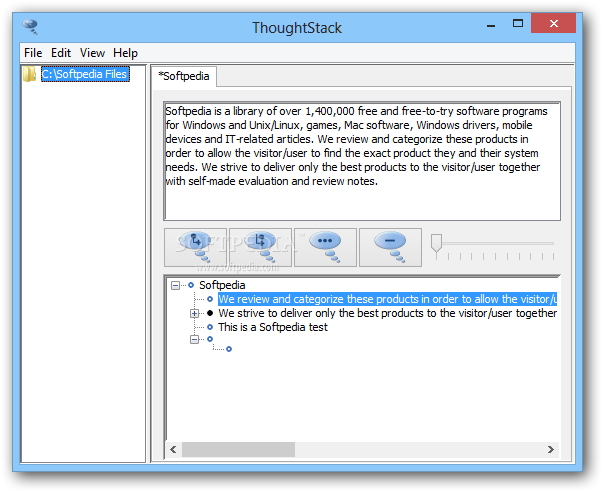
Task: Click the bullet of the empty child node
Action: click(229, 349)
